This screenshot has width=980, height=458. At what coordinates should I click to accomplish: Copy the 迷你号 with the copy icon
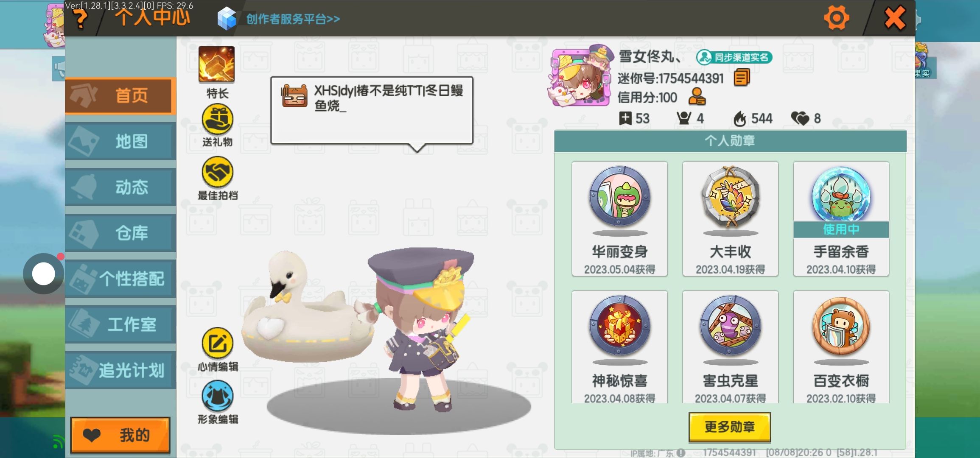742,78
